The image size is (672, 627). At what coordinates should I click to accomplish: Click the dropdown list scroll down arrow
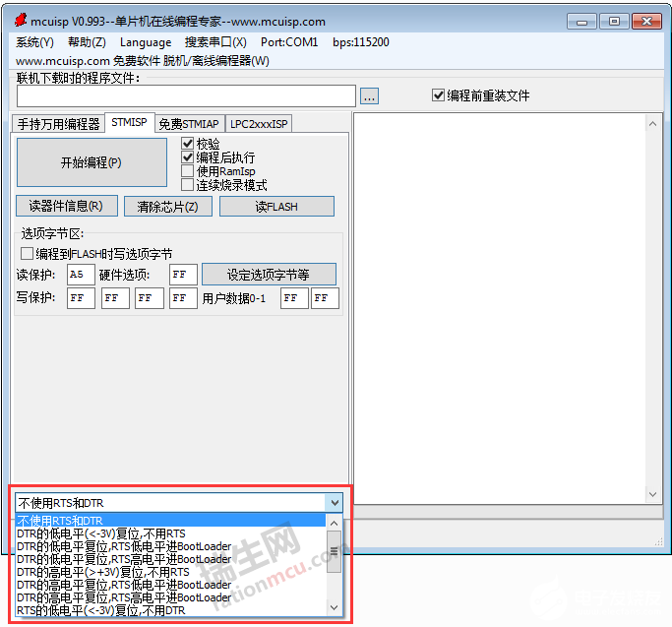click(x=335, y=607)
